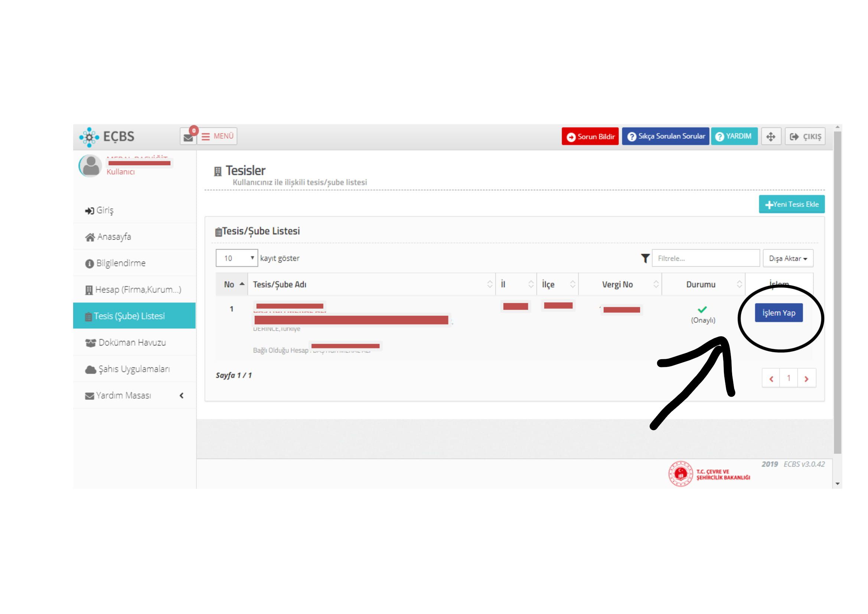Click the fullscreen move arrows icon

click(x=770, y=137)
